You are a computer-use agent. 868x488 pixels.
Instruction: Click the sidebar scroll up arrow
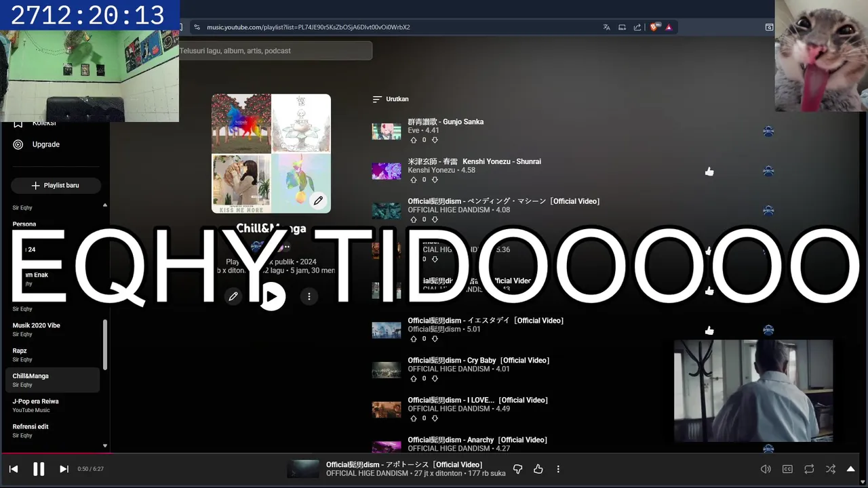(x=104, y=205)
